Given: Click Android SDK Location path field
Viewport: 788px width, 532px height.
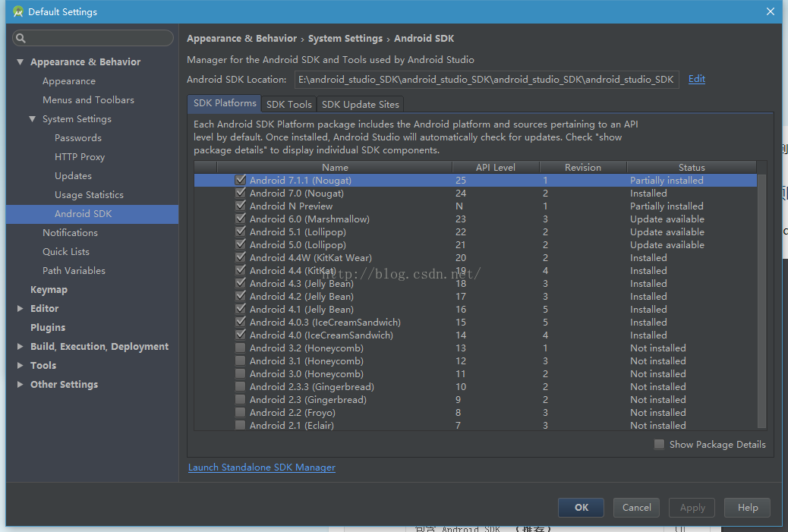Looking at the screenshot, I should click(487, 80).
